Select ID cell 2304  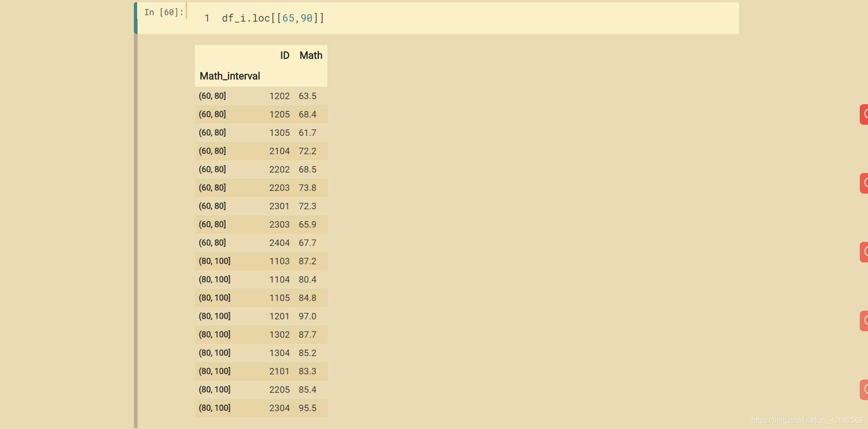click(x=279, y=408)
